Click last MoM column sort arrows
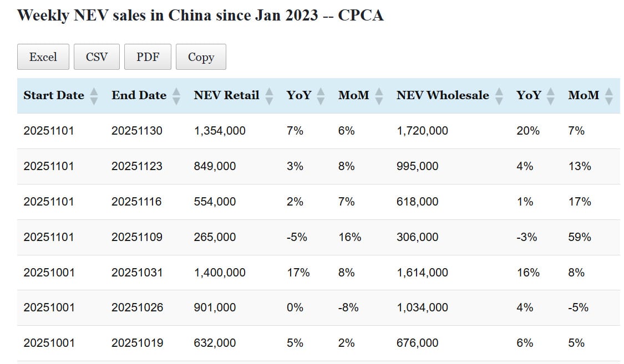The height and width of the screenshot is (364, 624). tap(609, 96)
